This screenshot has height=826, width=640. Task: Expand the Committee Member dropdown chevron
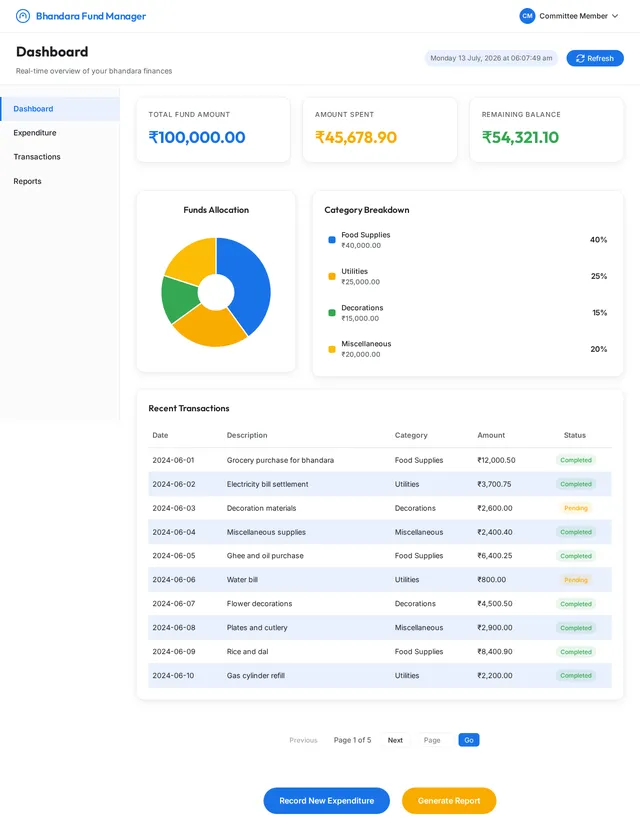pyautogui.click(x=615, y=16)
